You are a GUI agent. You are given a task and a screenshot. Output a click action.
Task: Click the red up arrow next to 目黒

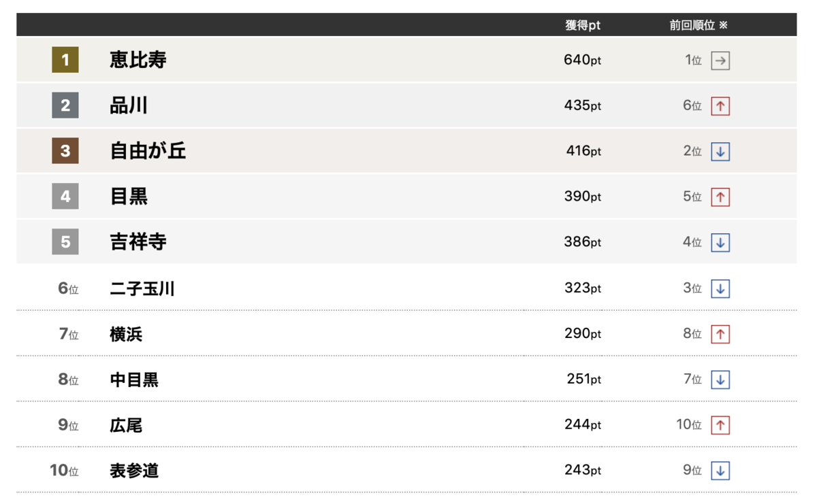tap(720, 197)
